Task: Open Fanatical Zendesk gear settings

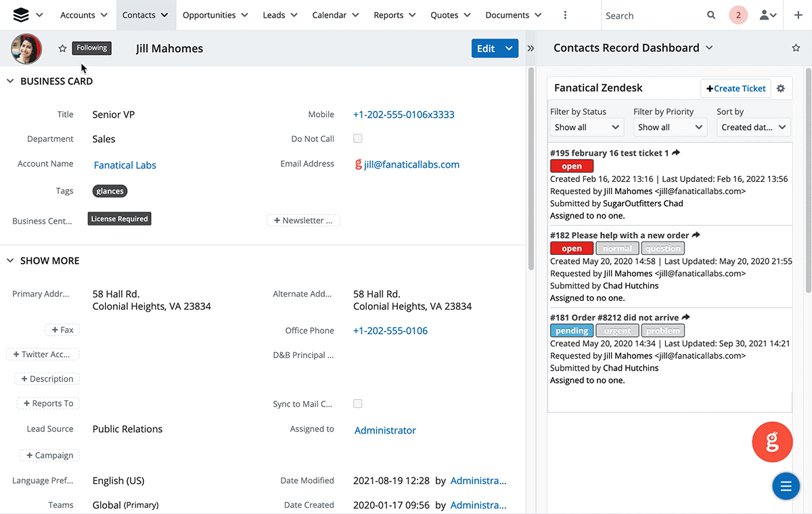Action: coord(781,88)
